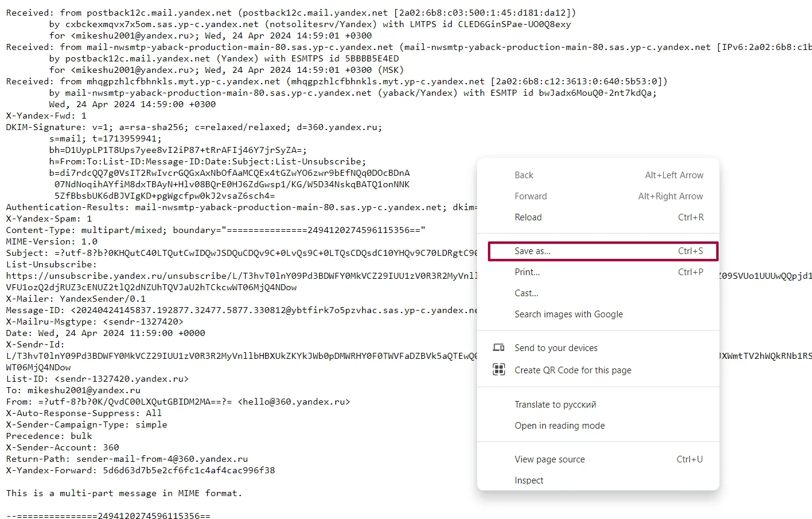Viewport: 812px width, 519px height.
Task: Click the grayed Back menu entry
Action: pyautogui.click(x=598, y=175)
